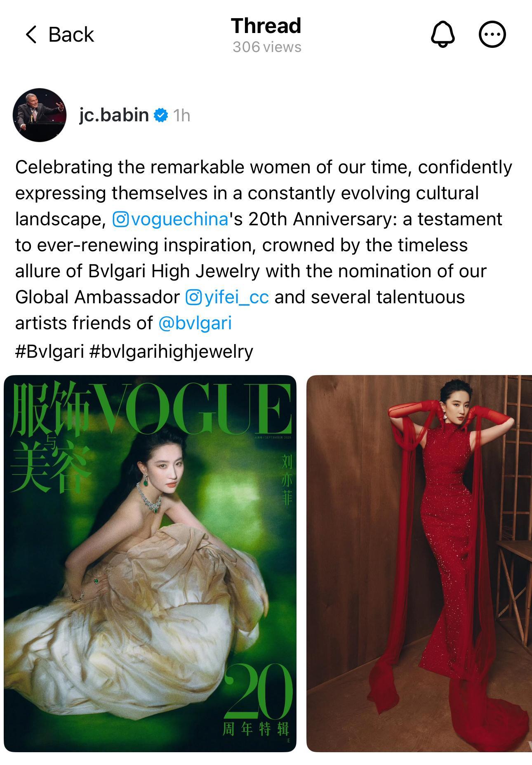This screenshot has height=765, width=532.
Task: View the red gown photo
Action: pyautogui.click(x=419, y=563)
